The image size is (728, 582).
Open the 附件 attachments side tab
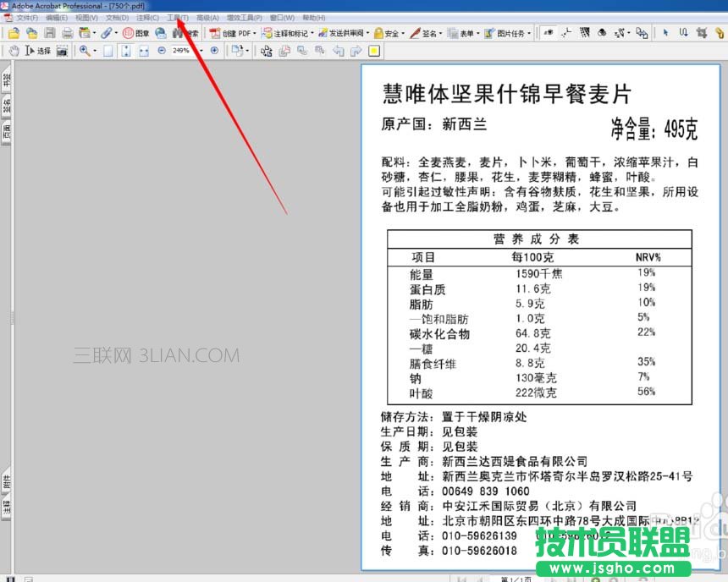[7, 483]
